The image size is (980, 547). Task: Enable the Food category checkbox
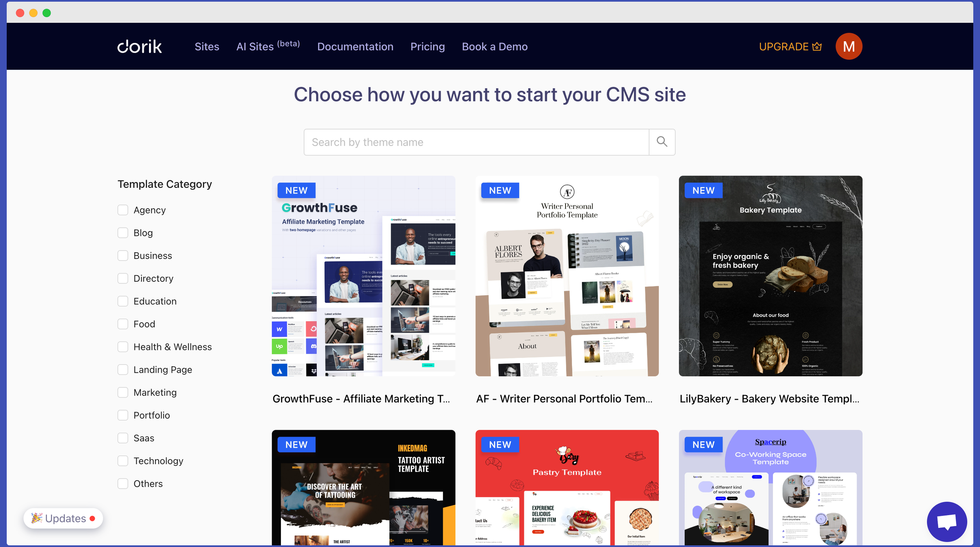coord(123,324)
